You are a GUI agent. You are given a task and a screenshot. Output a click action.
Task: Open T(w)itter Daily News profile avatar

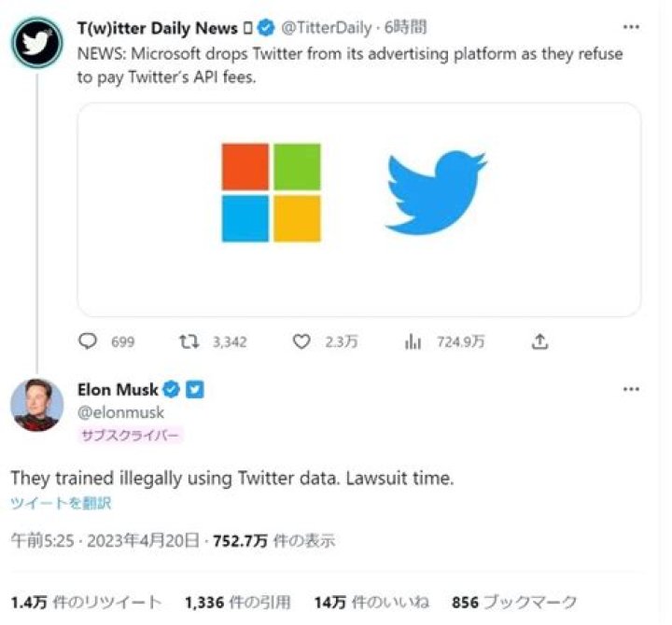[x=36, y=41]
